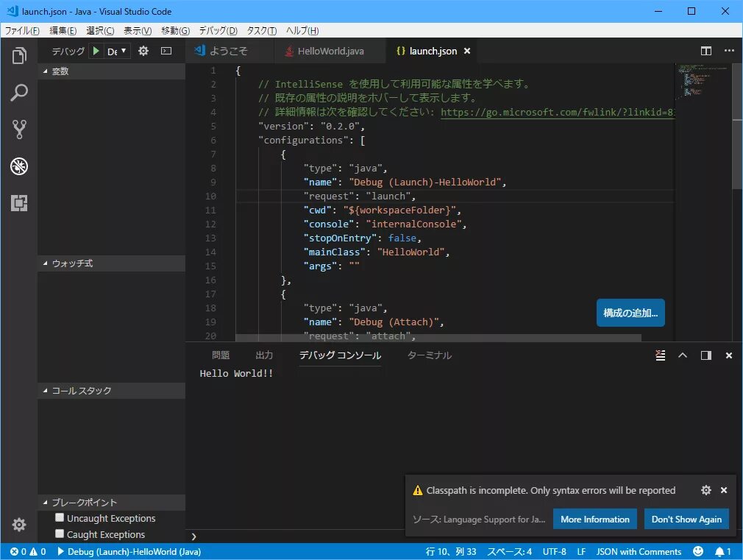Open the go.microsoft.com link in comment
743x560 pixels.
tap(558, 113)
